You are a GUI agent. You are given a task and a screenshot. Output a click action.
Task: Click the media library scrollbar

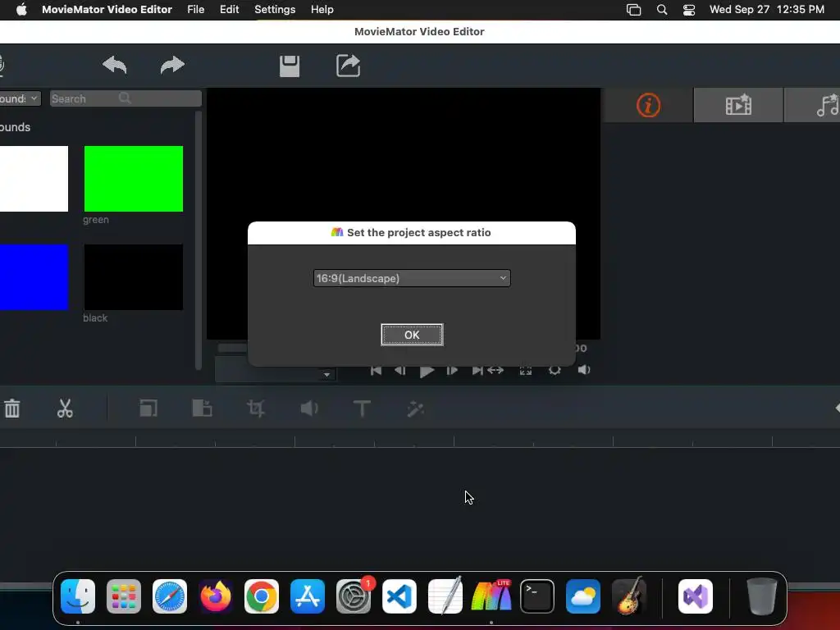tap(199, 240)
